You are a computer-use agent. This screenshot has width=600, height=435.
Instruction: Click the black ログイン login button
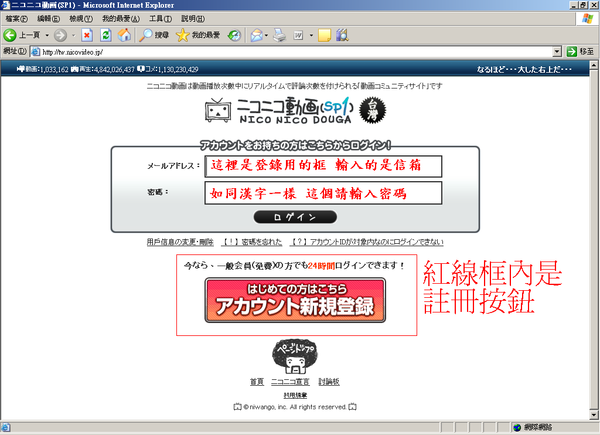click(295, 217)
